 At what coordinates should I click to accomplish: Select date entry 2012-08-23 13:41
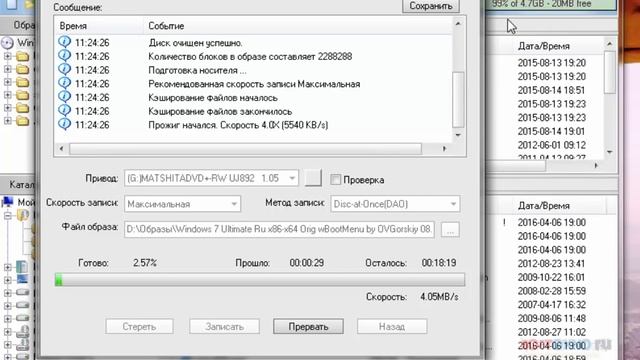(551, 263)
